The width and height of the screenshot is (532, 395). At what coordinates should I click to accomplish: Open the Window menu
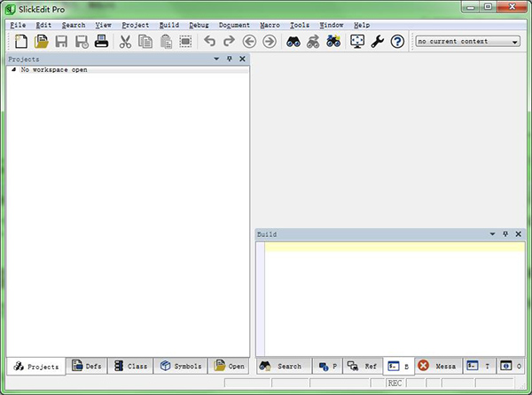(x=332, y=25)
